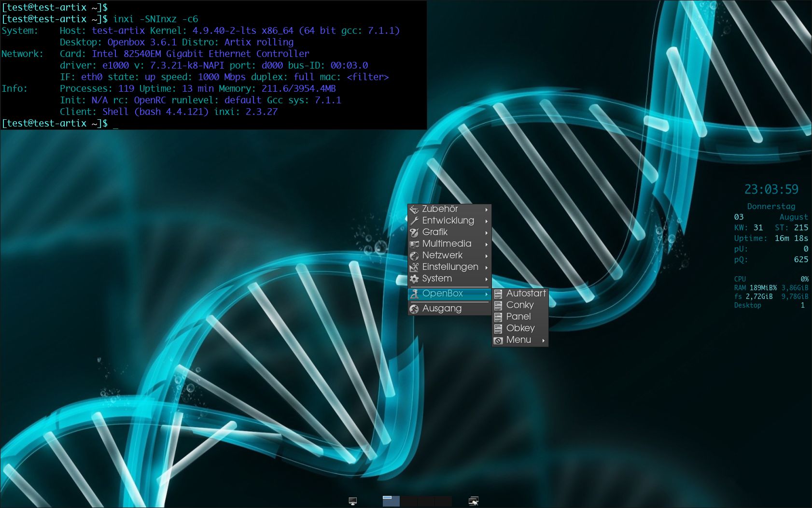The width and height of the screenshot is (812, 508).
Task: Click the gear icon beside System
Action: (414, 279)
